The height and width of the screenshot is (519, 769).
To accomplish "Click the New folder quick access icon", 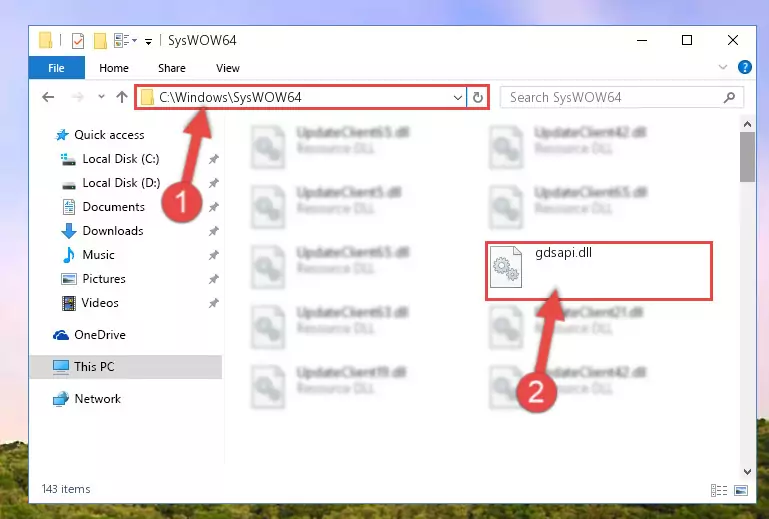I will tap(100, 41).
